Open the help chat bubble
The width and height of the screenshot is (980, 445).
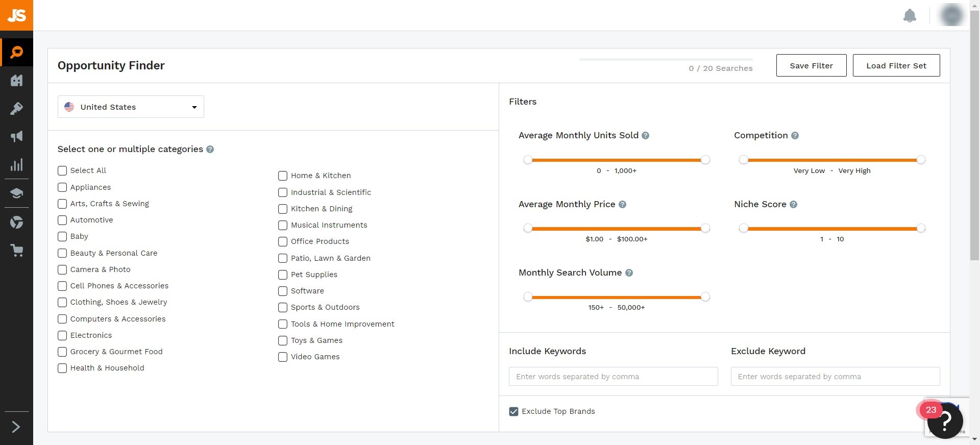pos(945,421)
